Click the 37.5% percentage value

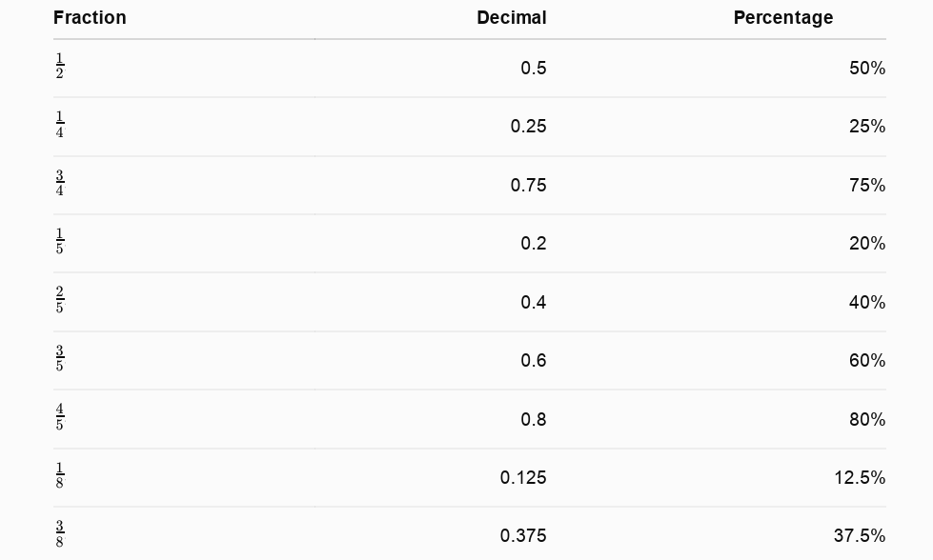860,535
